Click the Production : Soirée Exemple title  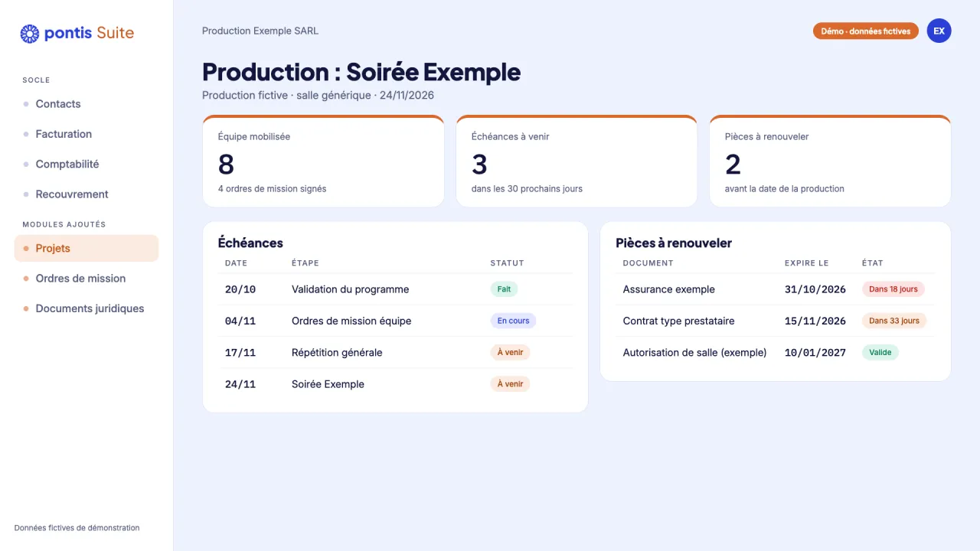tap(361, 72)
